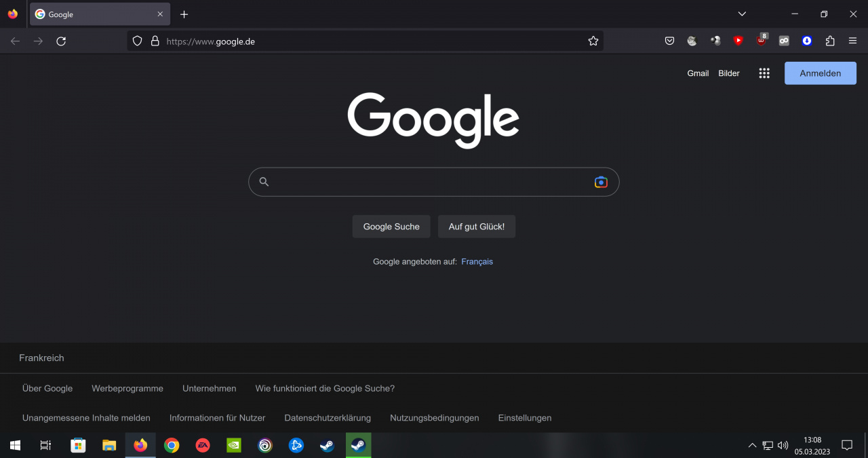Open Datenschutzerklärung footer link

328,418
